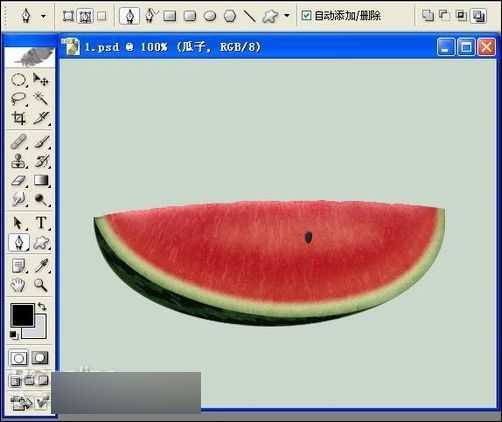Select the Hand tool

[18, 286]
